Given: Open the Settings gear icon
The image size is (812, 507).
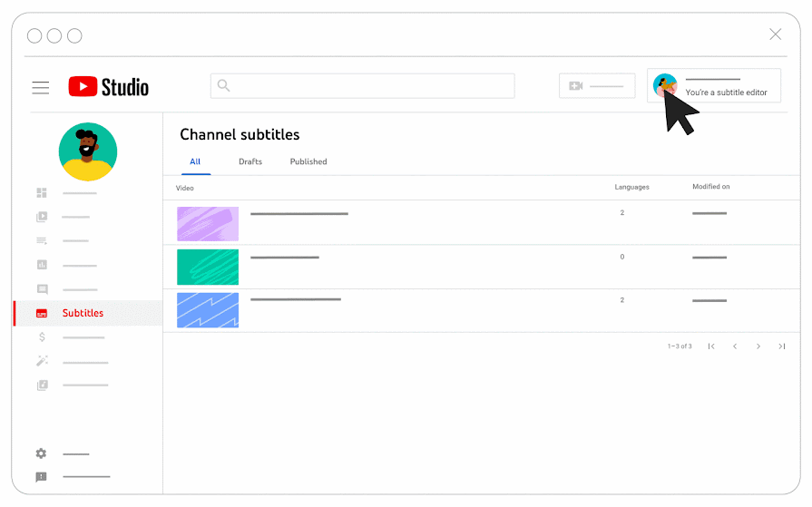Looking at the screenshot, I should [41, 453].
